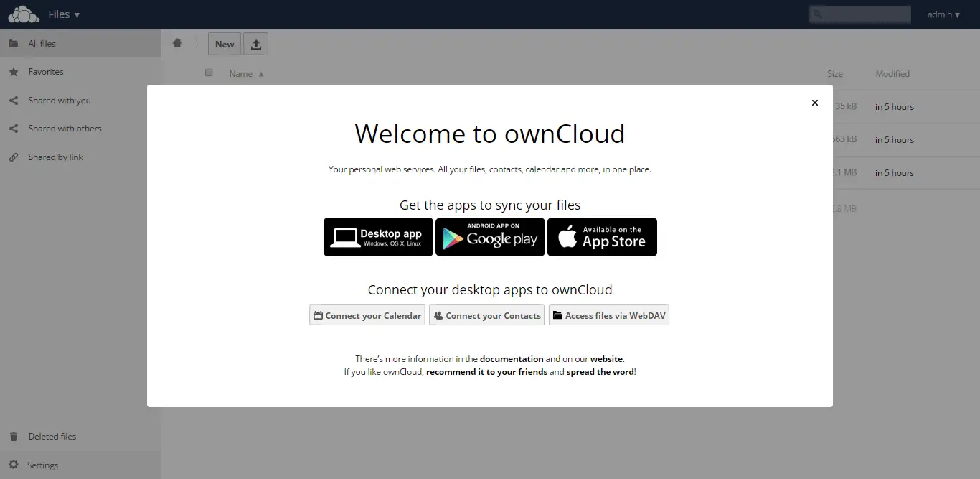Click the ownCloud cloud logo
The height and width of the screenshot is (479, 980).
pyautogui.click(x=24, y=14)
